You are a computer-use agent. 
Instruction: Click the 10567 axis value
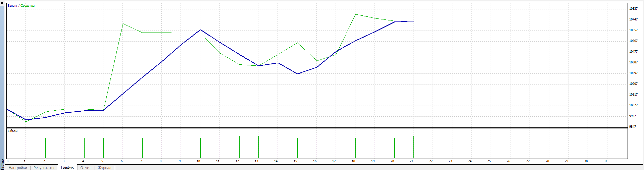click(633, 41)
